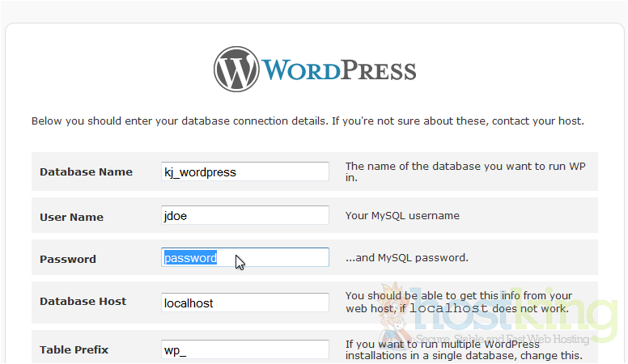
Task: Click the database name description text
Action: pyautogui.click(x=465, y=171)
